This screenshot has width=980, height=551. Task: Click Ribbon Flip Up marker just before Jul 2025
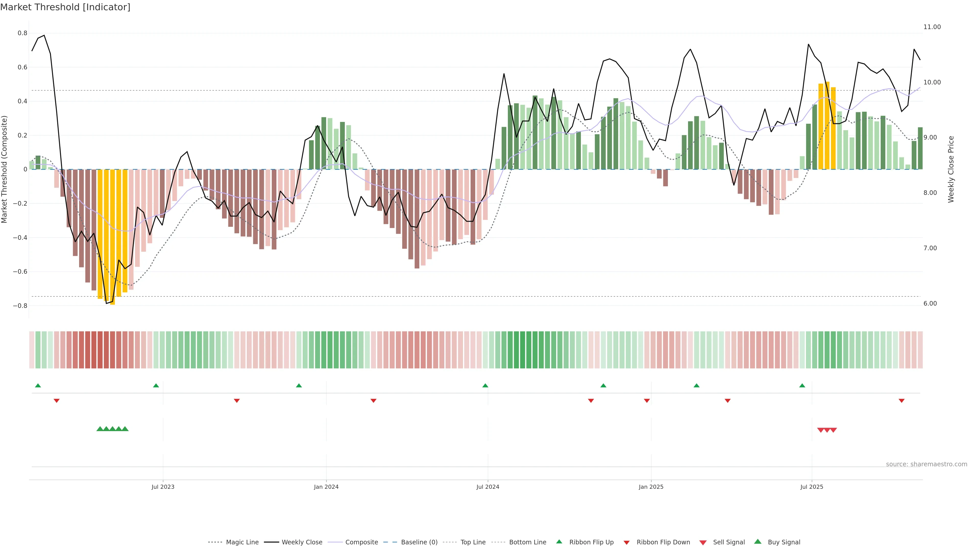click(802, 386)
